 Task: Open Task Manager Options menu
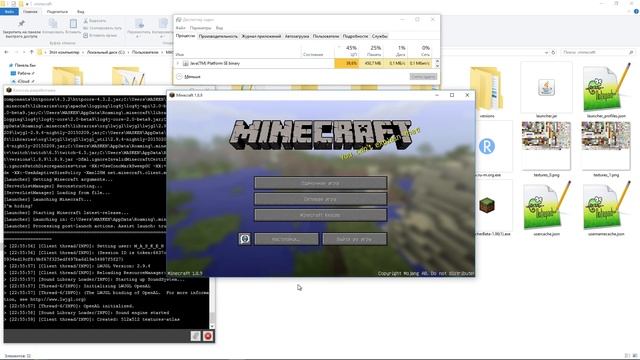pyautogui.click(x=200, y=28)
